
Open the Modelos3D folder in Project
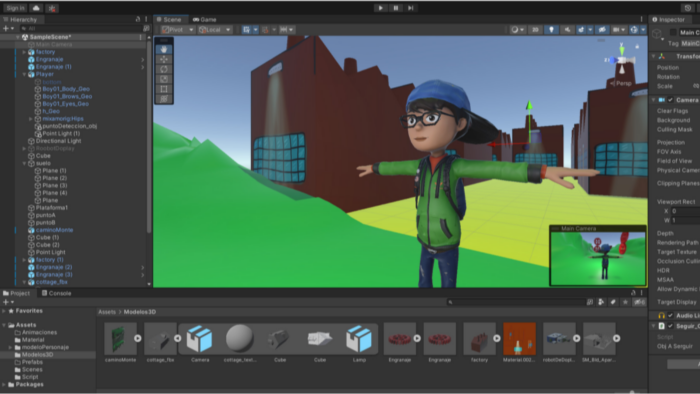coord(38,355)
